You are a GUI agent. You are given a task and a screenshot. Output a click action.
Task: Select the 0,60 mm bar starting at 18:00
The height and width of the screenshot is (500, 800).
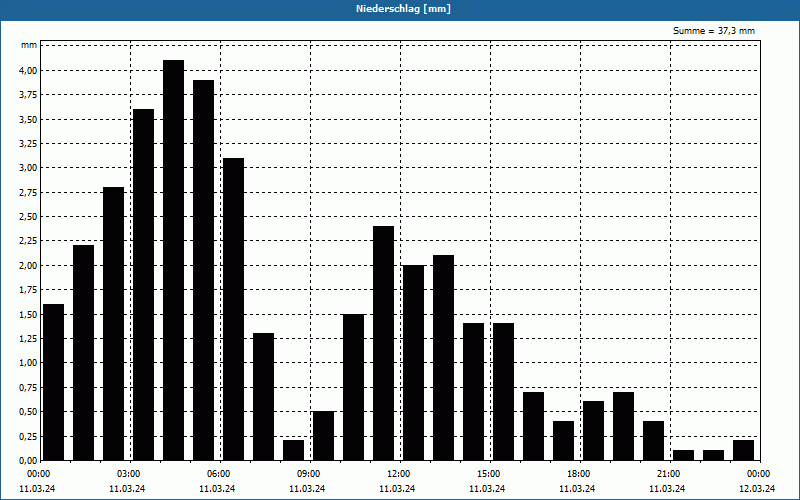coord(593,431)
